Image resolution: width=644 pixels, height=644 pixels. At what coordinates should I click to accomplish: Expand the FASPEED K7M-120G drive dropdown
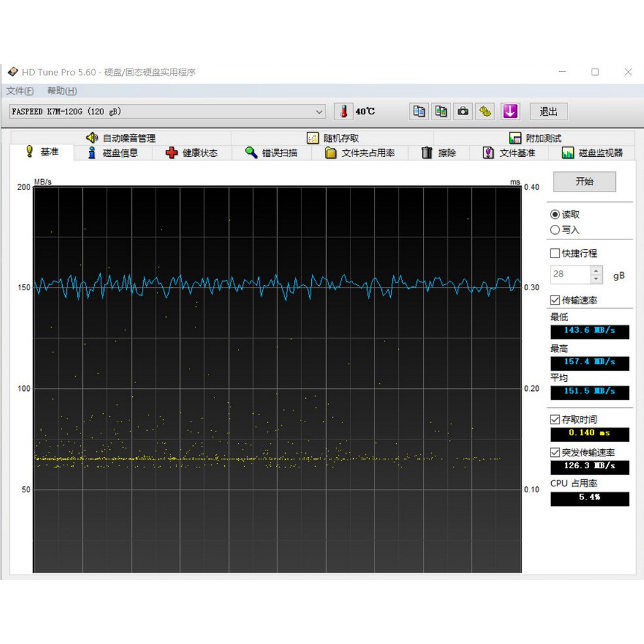click(x=319, y=112)
